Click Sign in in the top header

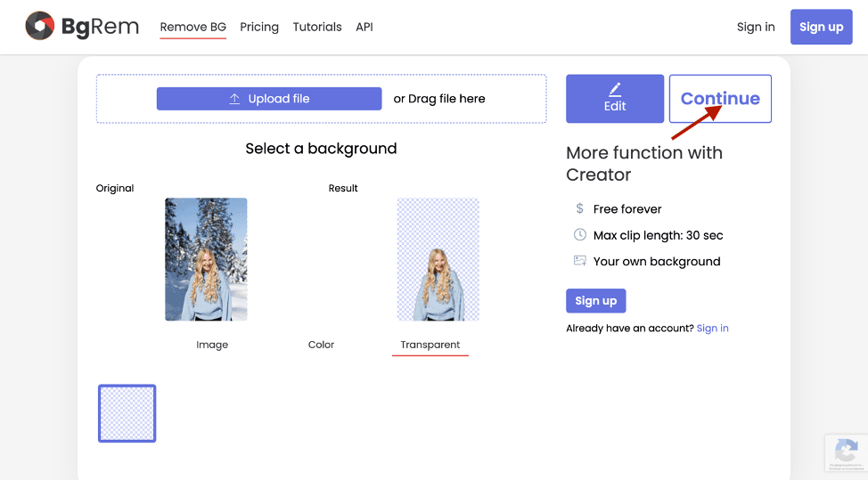click(x=756, y=27)
